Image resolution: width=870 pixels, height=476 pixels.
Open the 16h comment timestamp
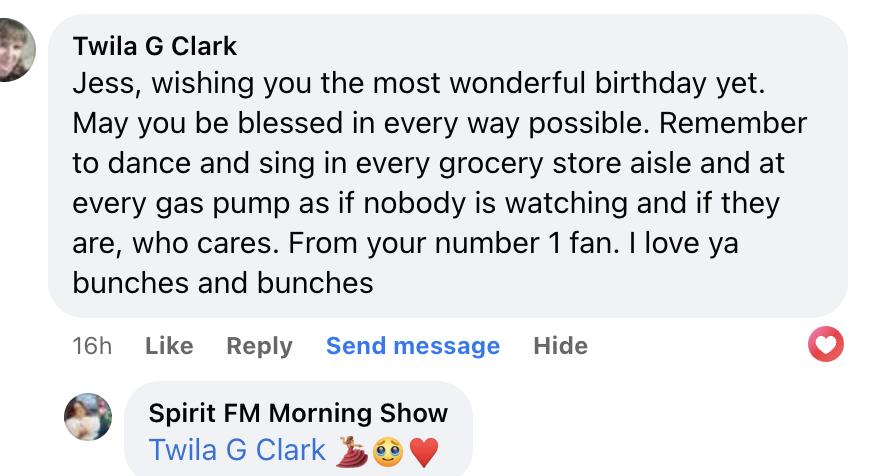coord(92,346)
